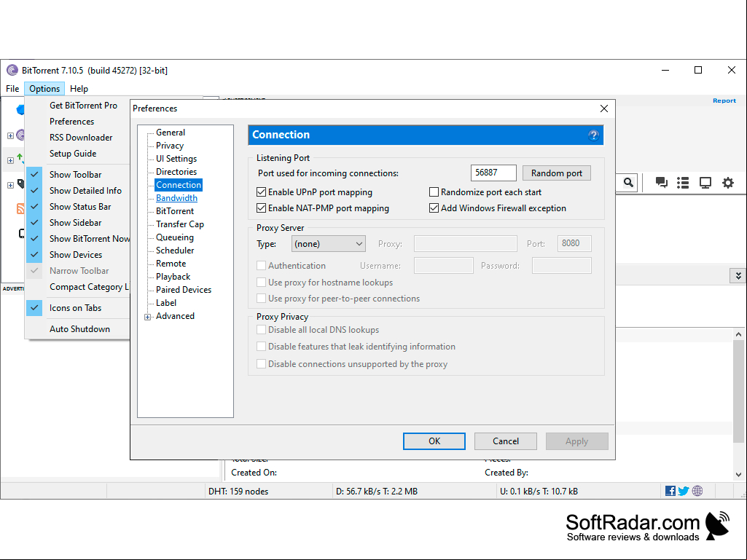Click the help question mark icon in Connection header
This screenshot has height=560, width=747.
click(593, 135)
